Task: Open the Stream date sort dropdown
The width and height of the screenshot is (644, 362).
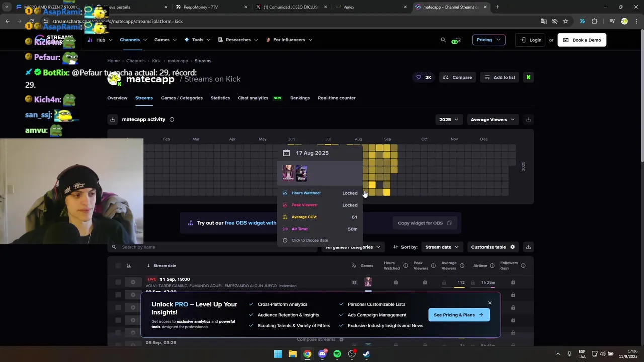Action: tap(442, 247)
